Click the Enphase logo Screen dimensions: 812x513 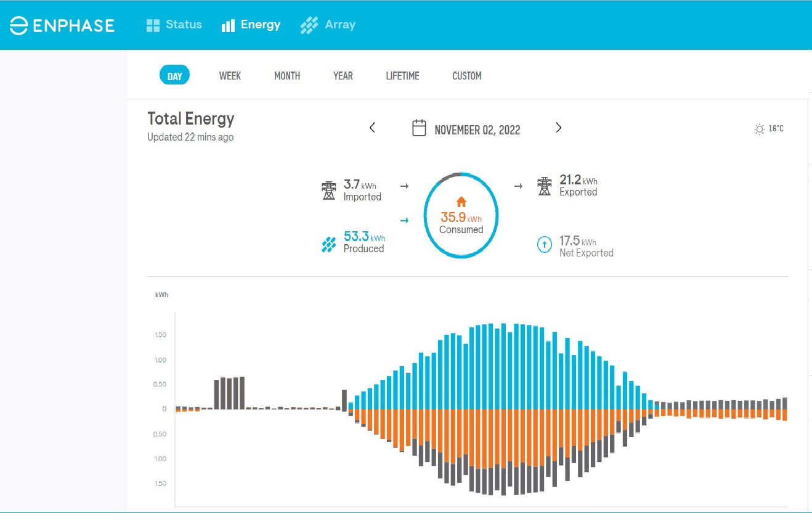[62, 25]
